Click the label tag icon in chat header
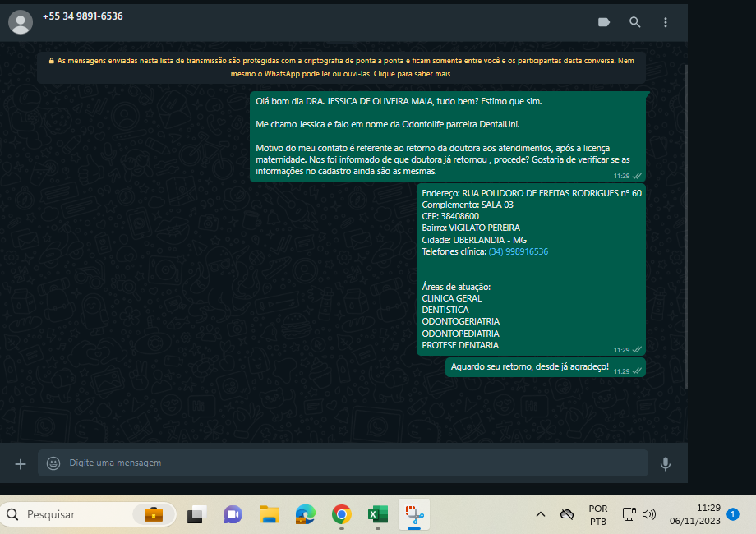 point(604,22)
